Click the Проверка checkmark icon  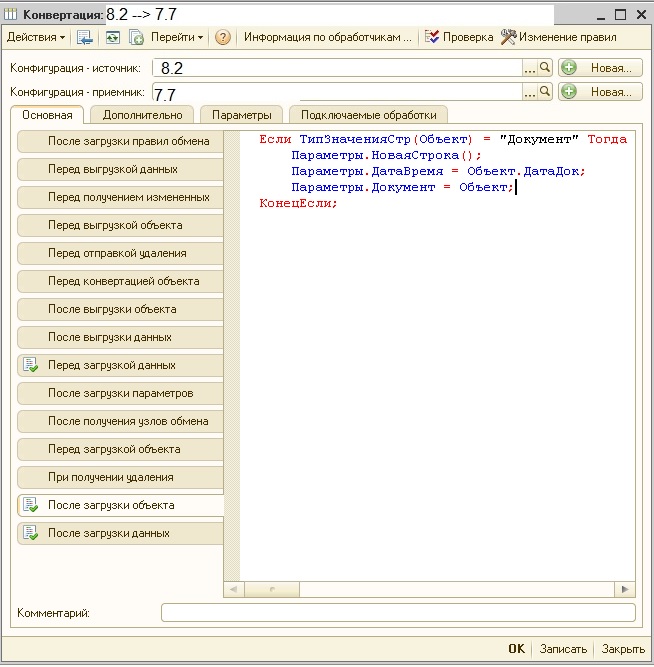tap(431, 37)
